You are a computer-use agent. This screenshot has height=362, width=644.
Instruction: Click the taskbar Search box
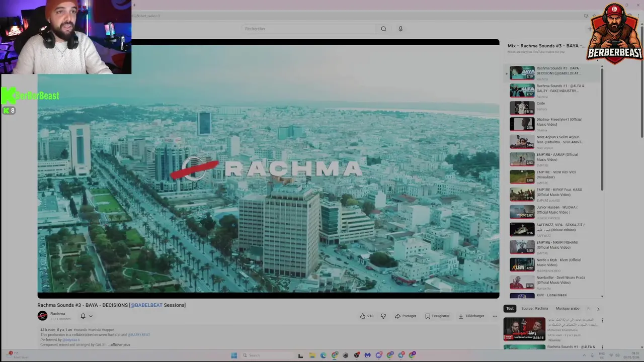(267, 355)
